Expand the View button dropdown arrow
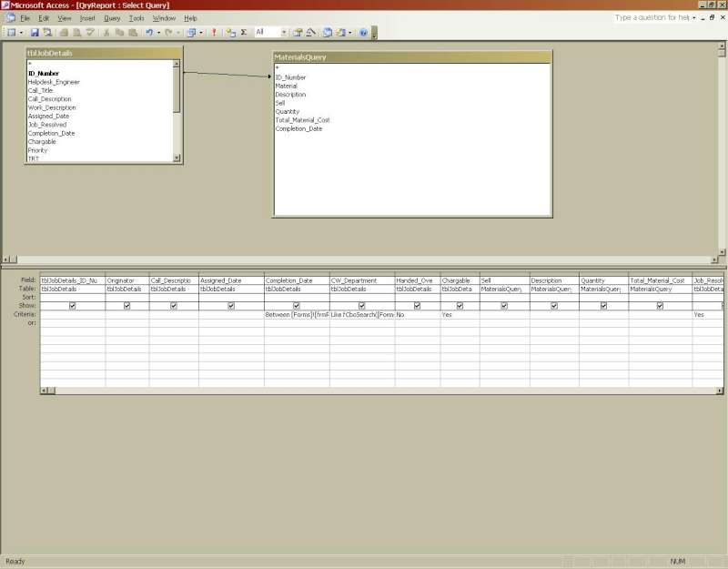 [x=21, y=33]
